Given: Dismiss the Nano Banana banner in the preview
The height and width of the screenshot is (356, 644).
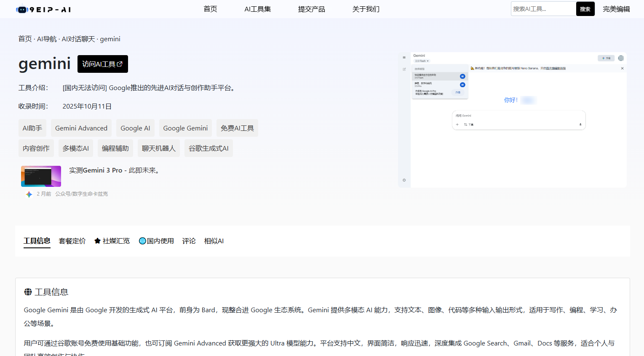Looking at the screenshot, I should pos(623,69).
